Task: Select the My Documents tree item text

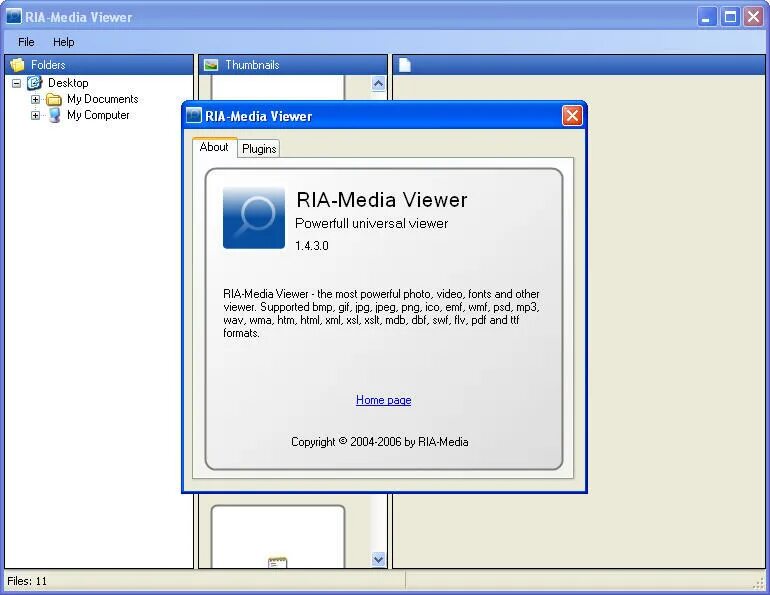Action: coord(103,99)
